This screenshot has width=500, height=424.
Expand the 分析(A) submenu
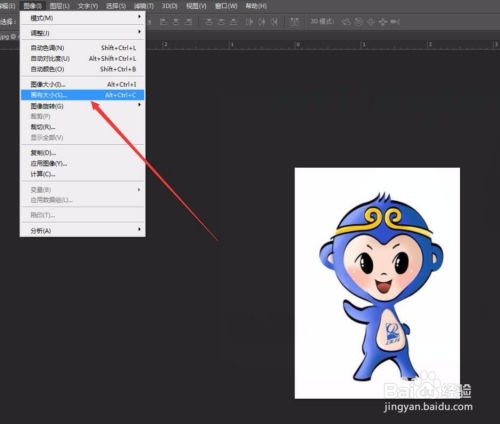82,230
